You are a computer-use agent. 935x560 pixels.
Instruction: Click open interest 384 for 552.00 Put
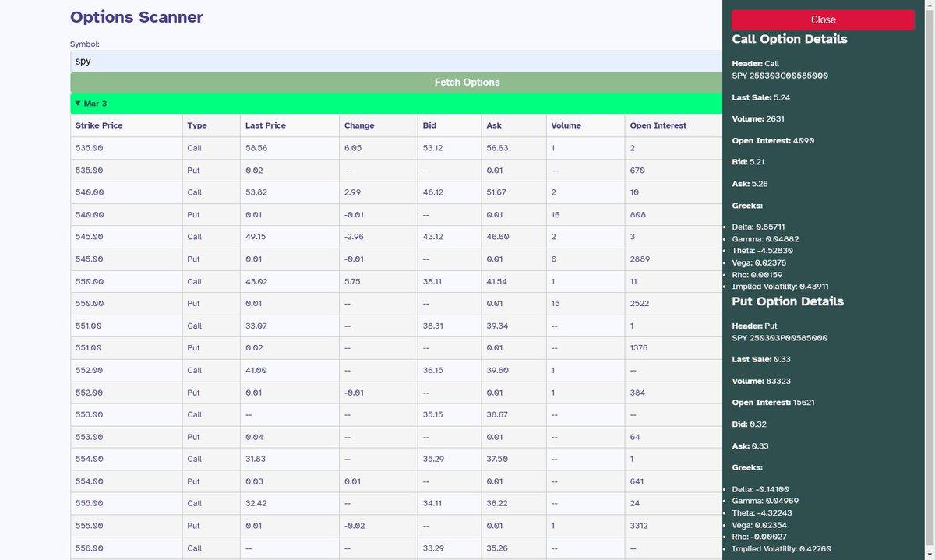[x=637, y=393]
